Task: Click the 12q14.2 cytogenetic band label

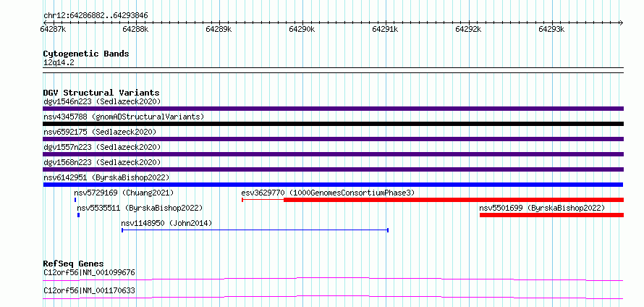Action: click(x=59, y=63)
